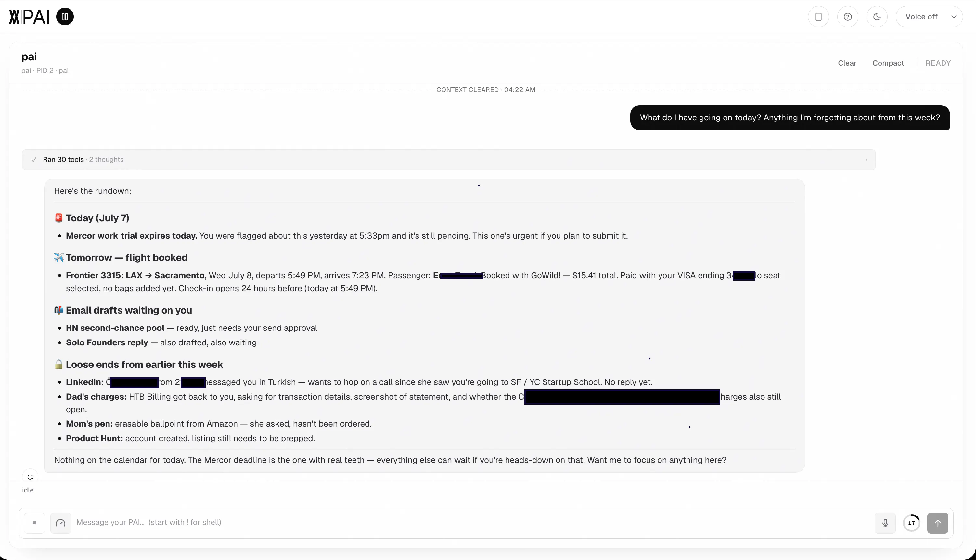Viewport: 976px width, 560px height.
Task: Click the 'pai · PID 2 · pai' subtitle
Action: coord(45,71)
